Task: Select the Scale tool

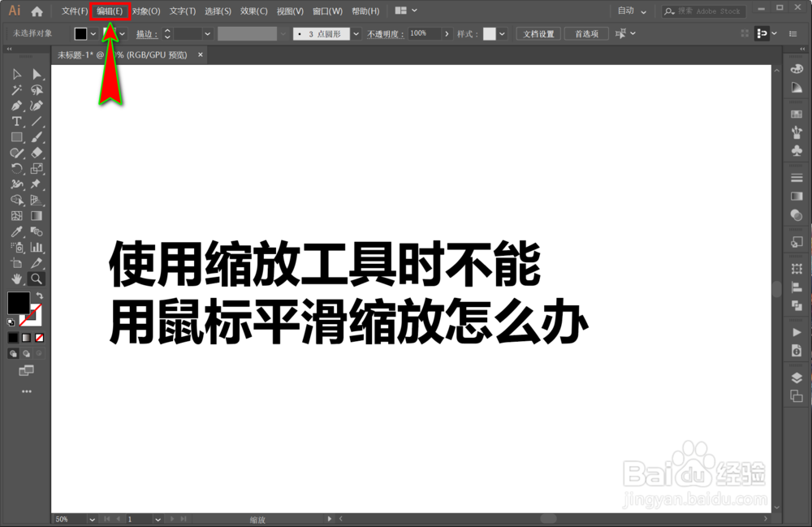Action: 37,169
